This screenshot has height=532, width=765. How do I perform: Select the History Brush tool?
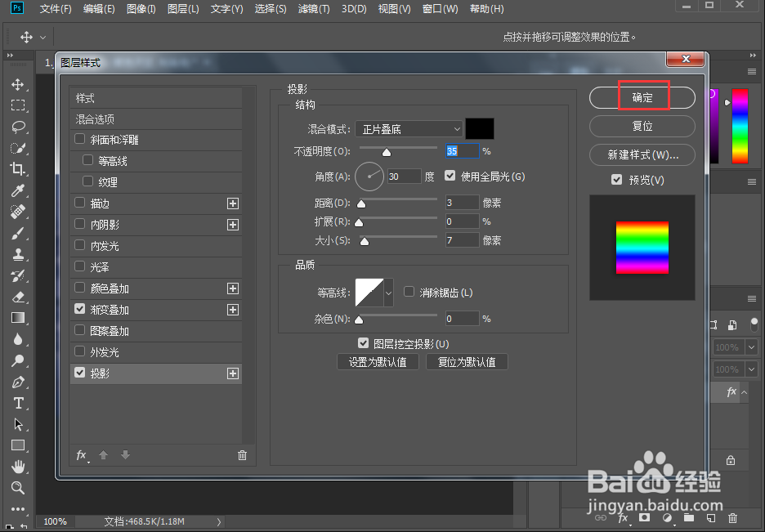18,275
